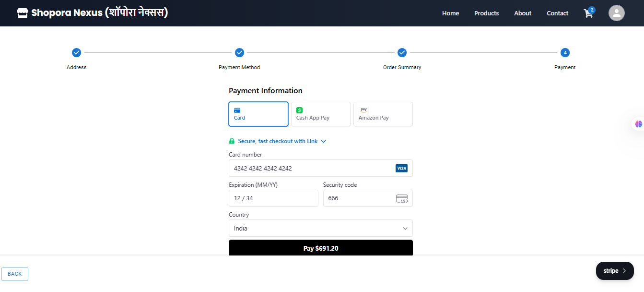The height and width of the screenshot is (292, 644).
Task: Open the stripe badge button
Action: (615, 271)
